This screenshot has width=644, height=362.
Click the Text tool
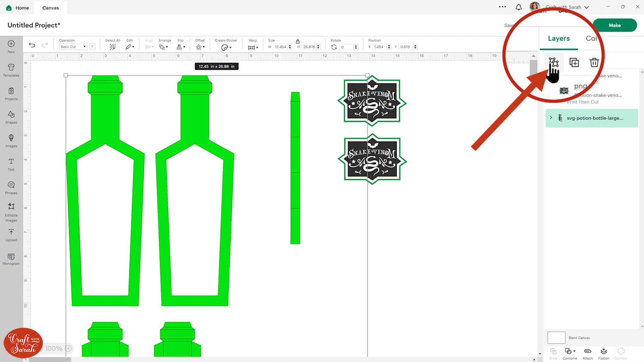pyautogui.click(x=11, y=164)
